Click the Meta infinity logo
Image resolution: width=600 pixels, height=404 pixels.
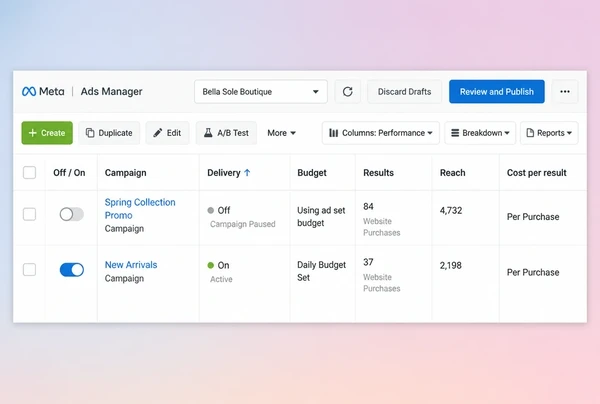(x=29, y=91)
